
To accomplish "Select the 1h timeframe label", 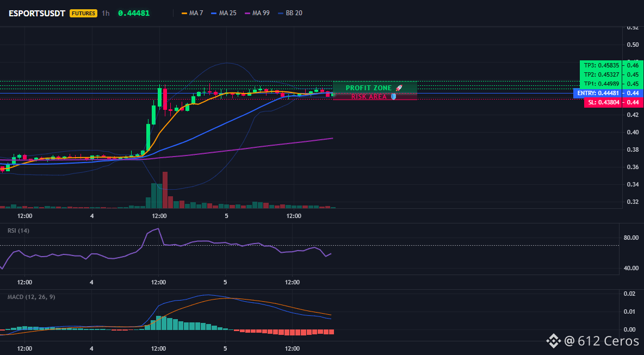I will coord(106,13).
